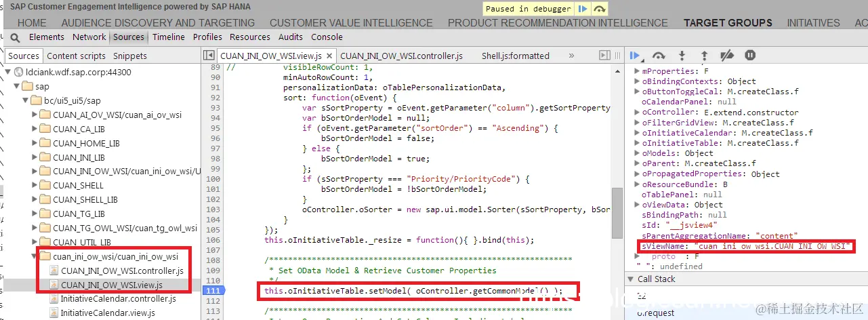The width and height of the screenshot is (868, 320).
Task: Step out of current function
Action: [704, 56]
